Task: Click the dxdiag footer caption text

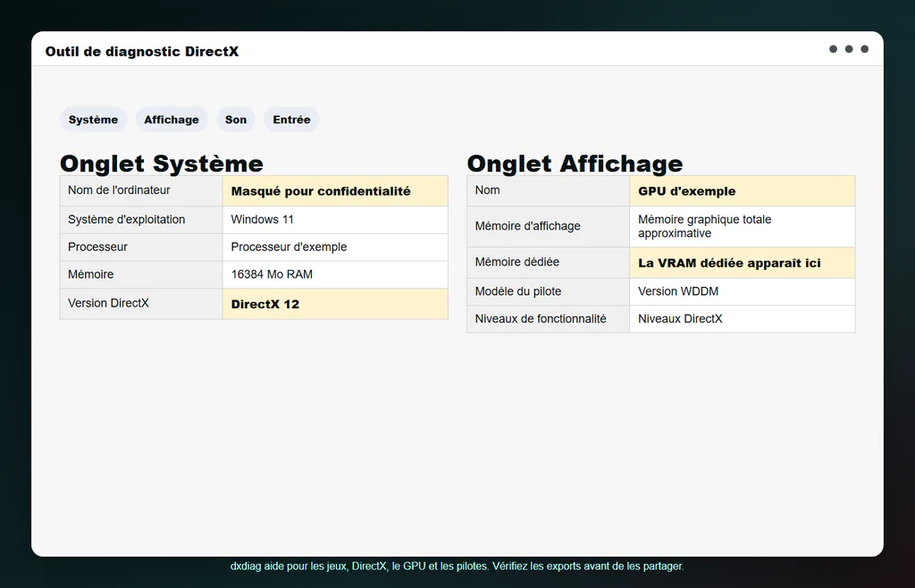Action: point(457,567)
